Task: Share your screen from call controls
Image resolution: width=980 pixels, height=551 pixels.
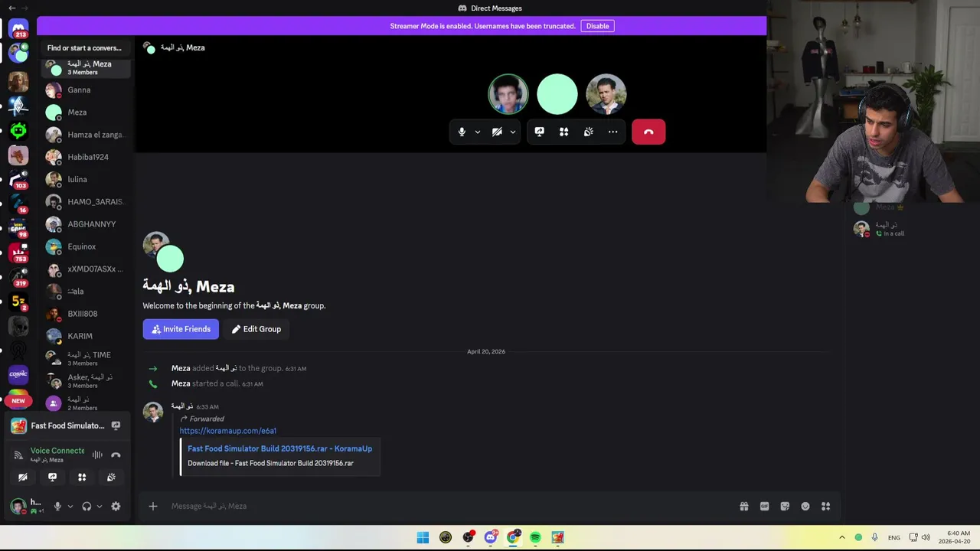Action: point(539,132)
